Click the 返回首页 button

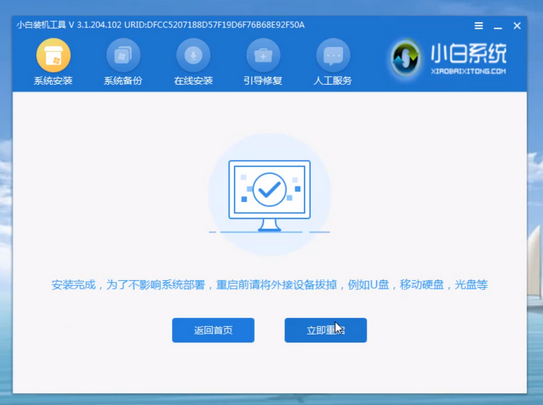click(213, 330)
